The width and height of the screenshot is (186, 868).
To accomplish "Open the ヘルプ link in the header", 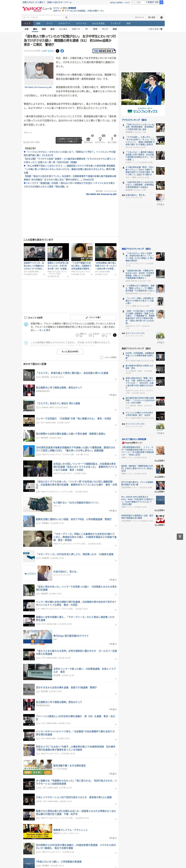I will [127, 2].
